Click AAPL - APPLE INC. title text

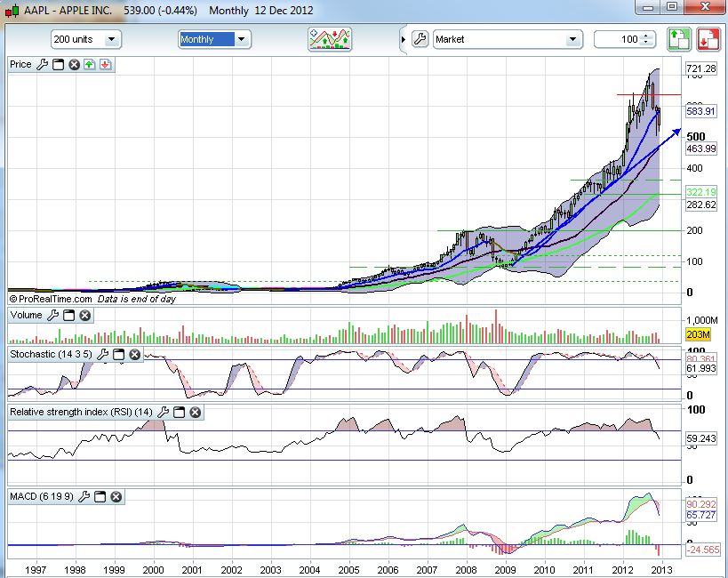[x=68, y=10]
